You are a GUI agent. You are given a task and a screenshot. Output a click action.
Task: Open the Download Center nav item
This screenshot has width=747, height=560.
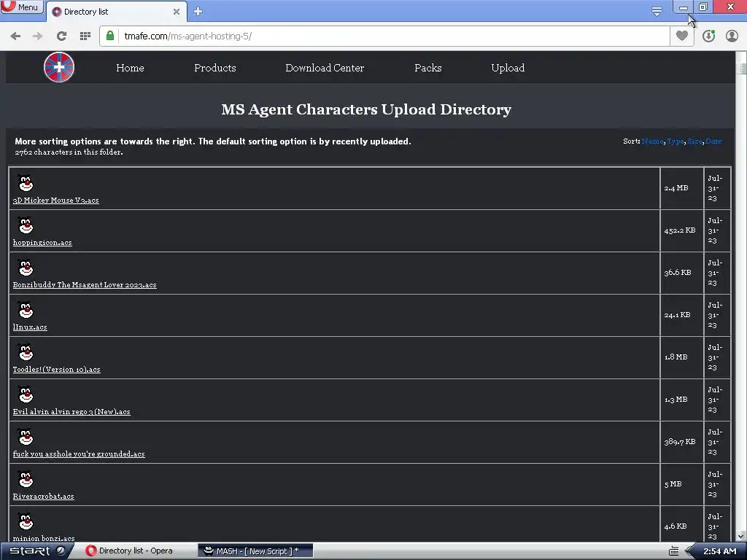click(x=325, y=68)
